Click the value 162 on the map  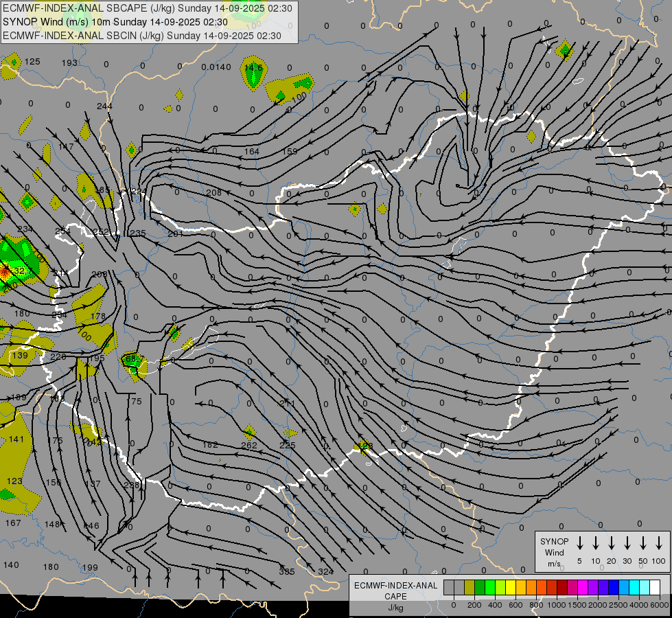[210, 445]
